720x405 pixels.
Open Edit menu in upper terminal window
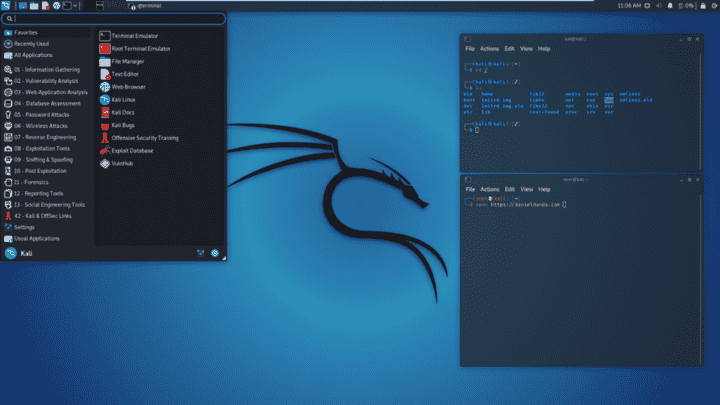[509, 49]
